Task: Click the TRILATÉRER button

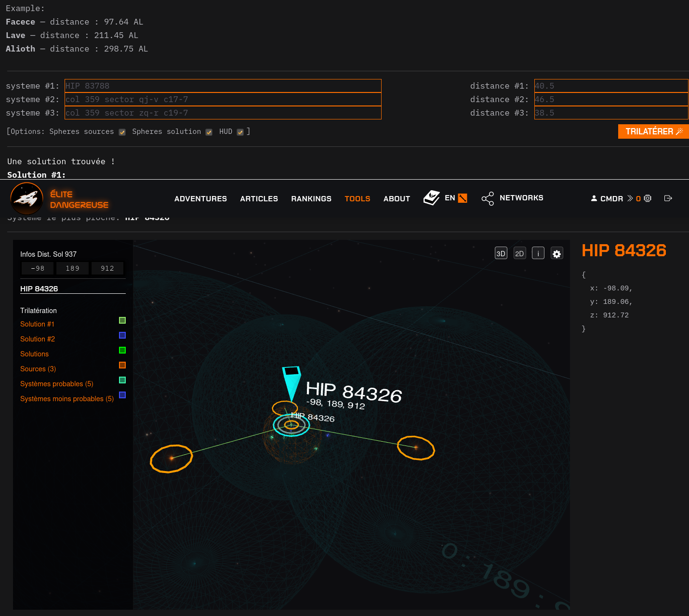Action: click(653, 131)
